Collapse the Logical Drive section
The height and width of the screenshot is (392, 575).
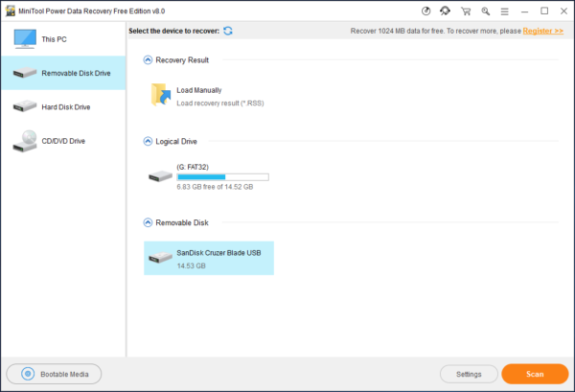point(148,141)
